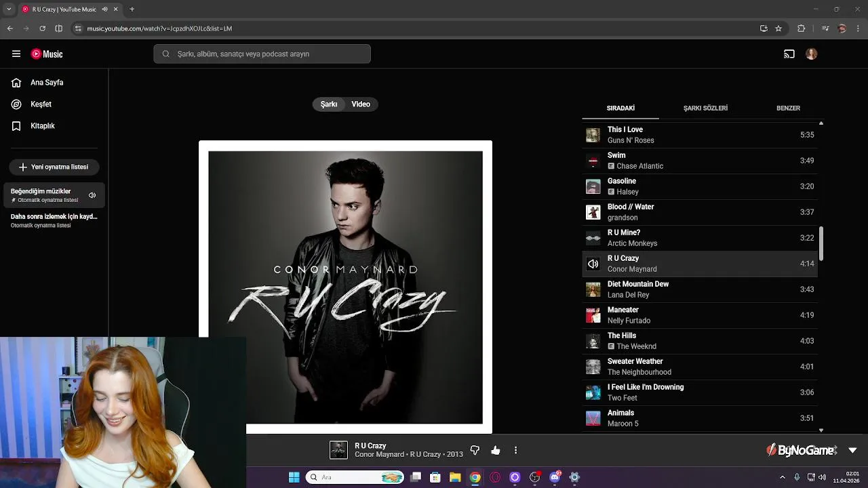Click the Kitaplık bookmark icon
868x488 pixels.
click(16, 126)
